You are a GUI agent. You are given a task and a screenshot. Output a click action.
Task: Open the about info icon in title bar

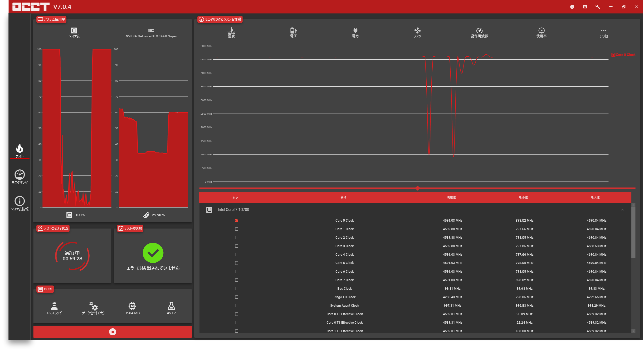(572, 7)
